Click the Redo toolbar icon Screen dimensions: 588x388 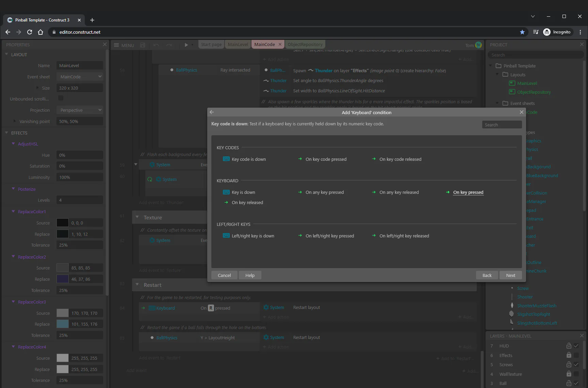coord(169,45)
